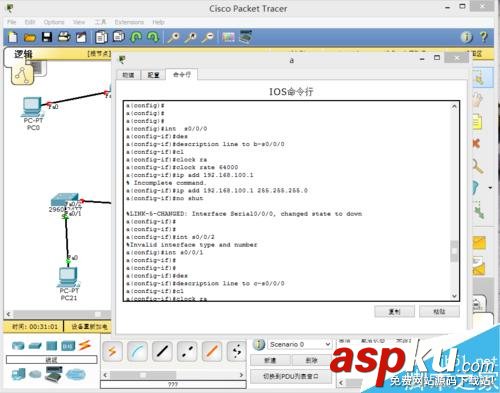The width and height of the screenshot is (500, 393).
Task: Click the connection list right scroll arrow
Action: [x=241, y=375]
